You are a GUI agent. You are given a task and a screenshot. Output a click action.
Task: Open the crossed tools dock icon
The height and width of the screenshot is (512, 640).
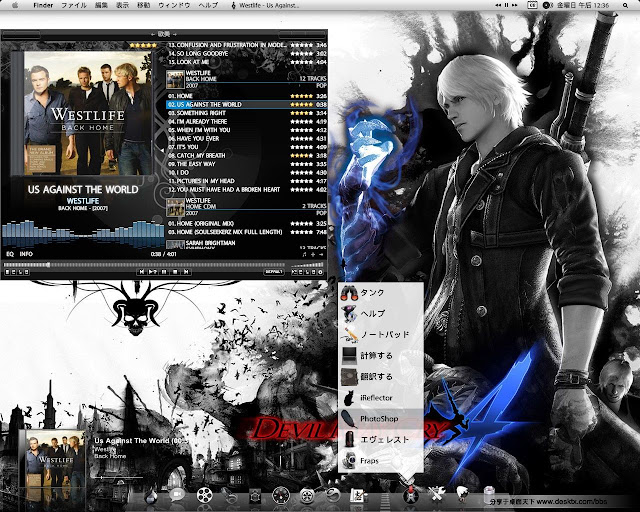point(437,494)
